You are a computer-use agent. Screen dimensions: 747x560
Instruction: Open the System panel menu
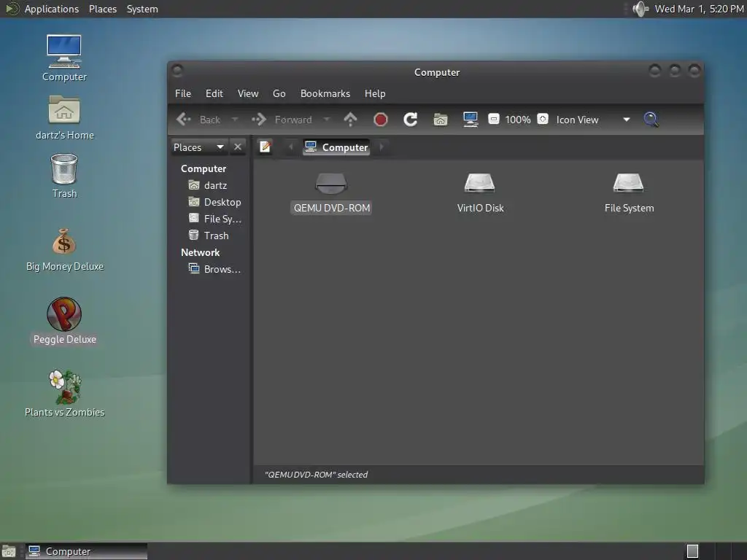coord(142,9)
